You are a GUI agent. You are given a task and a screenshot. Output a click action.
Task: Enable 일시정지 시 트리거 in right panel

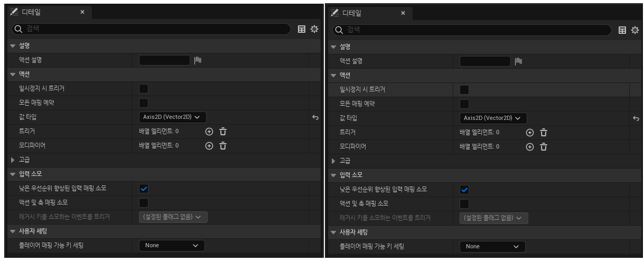click(x=464, y=90)
